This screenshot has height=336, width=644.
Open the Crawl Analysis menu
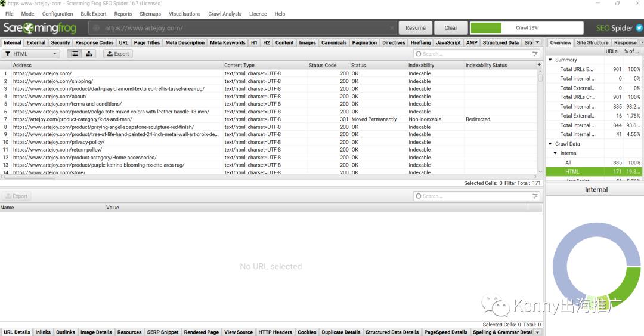click(x=225, y=14)
